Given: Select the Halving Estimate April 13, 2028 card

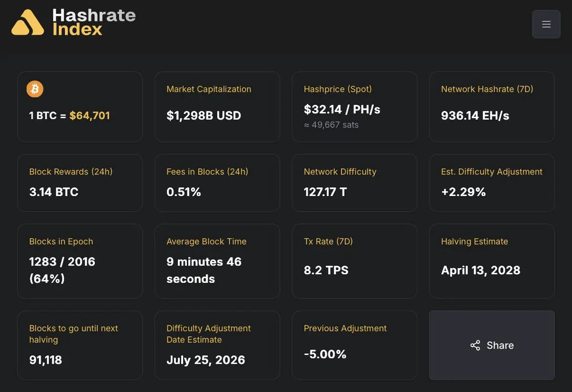Looking at the screenshot, I should coord(492,261).
